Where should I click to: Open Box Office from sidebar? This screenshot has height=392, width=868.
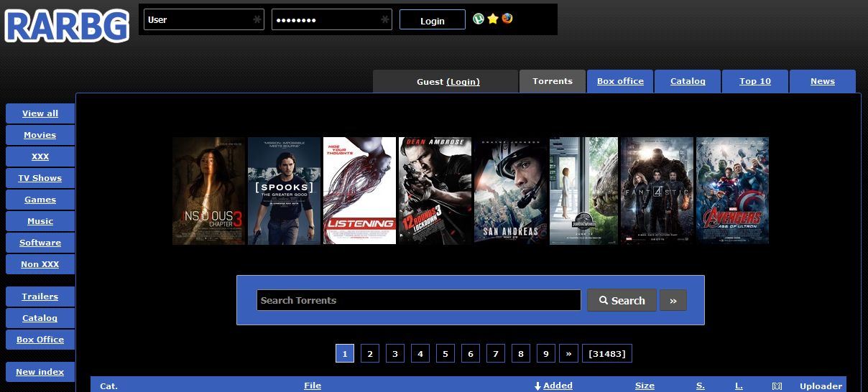(40, 340)
